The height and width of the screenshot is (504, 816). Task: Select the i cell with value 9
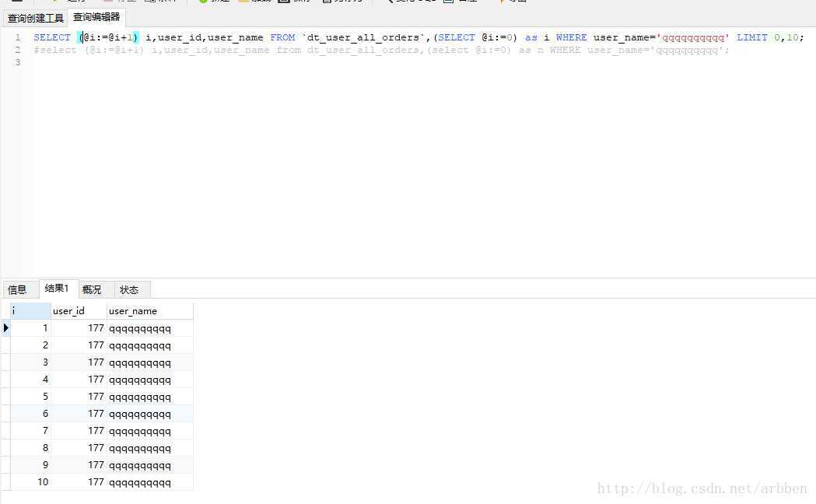click(30, 465)
